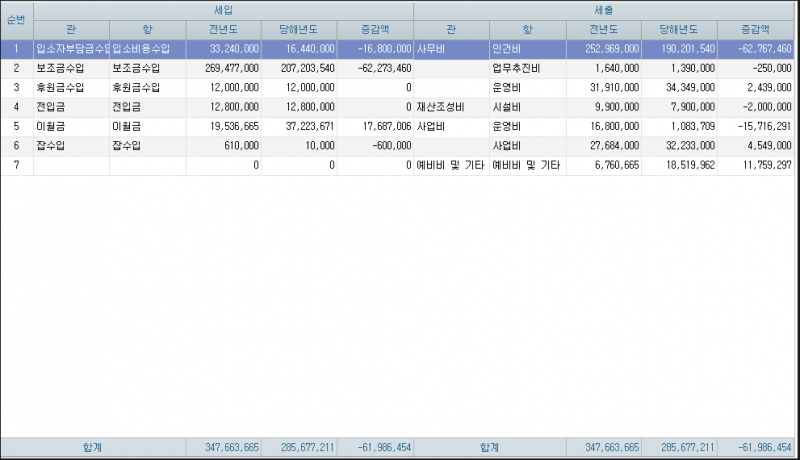Select the 입소비용수입 cell
The width and height of the screenshot is (800, 460).
[147, 49]
